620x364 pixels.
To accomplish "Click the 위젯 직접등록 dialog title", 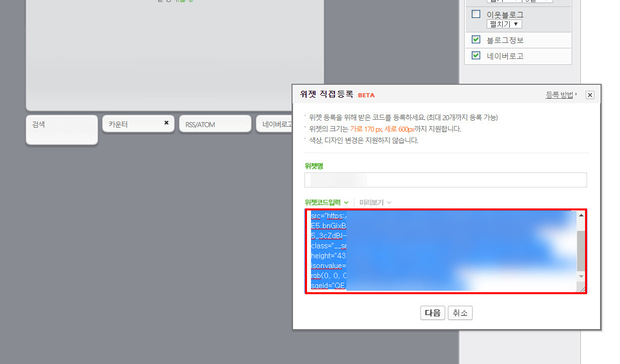I will coord(326,94).
